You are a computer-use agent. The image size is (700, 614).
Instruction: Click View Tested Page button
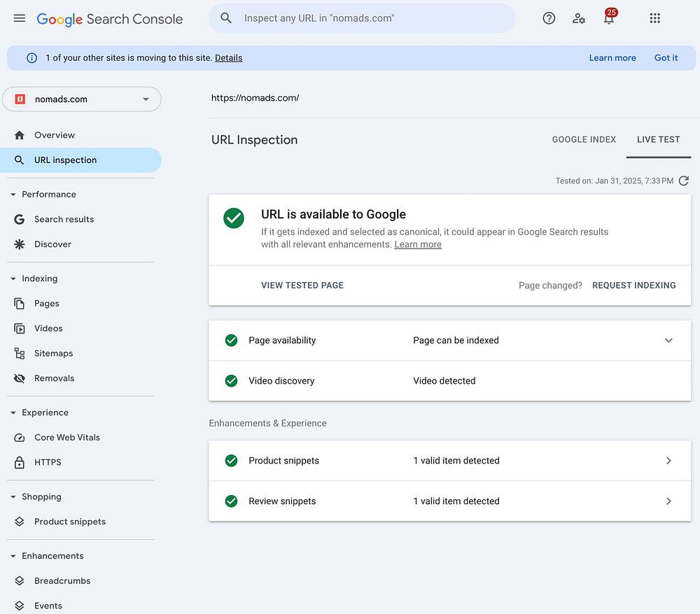point(302,286)
